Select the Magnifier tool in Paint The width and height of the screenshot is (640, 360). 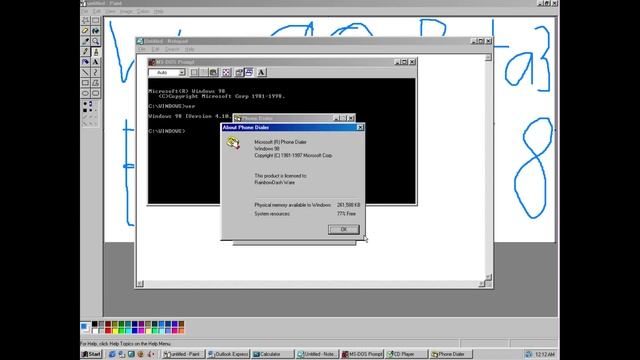pyautogui.click(x=96, y=41)
